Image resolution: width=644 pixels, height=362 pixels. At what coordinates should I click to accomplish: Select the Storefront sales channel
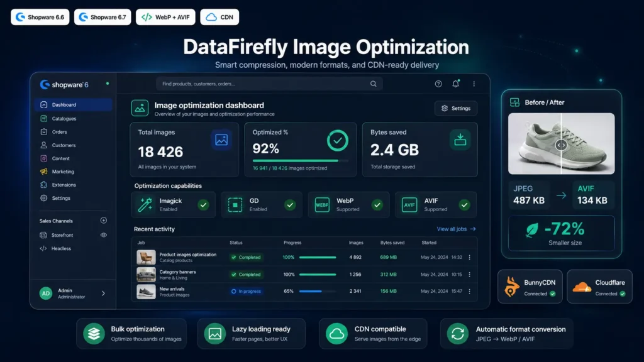pyautogui.click(x=62, y=235)
